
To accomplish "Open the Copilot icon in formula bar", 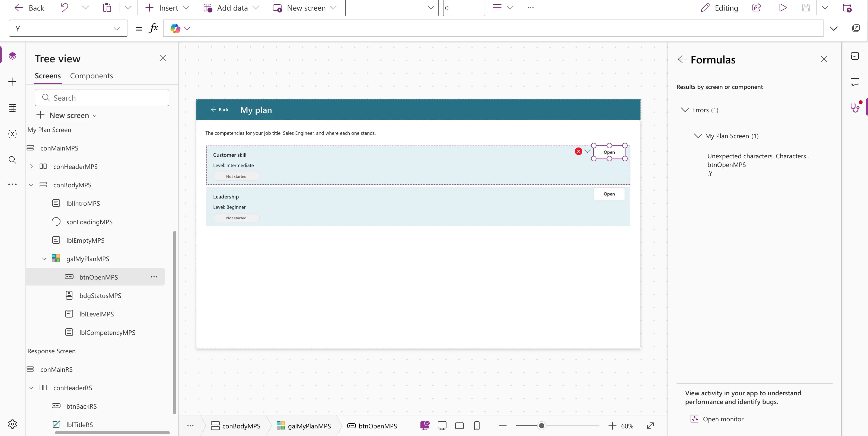I will coord(175,29).
